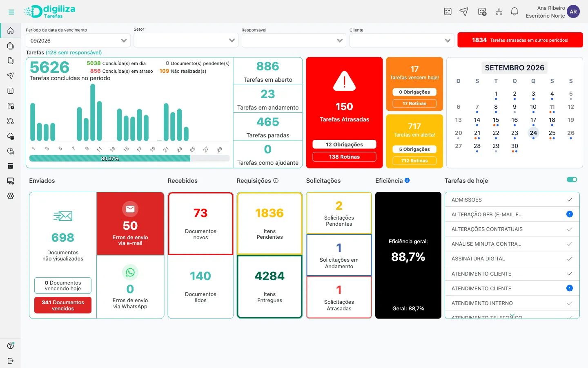Viewport: 588px width, 368px height.
Task: Click the 0 Documentos vencendo hoje button
Action: (x=63, y=285)
